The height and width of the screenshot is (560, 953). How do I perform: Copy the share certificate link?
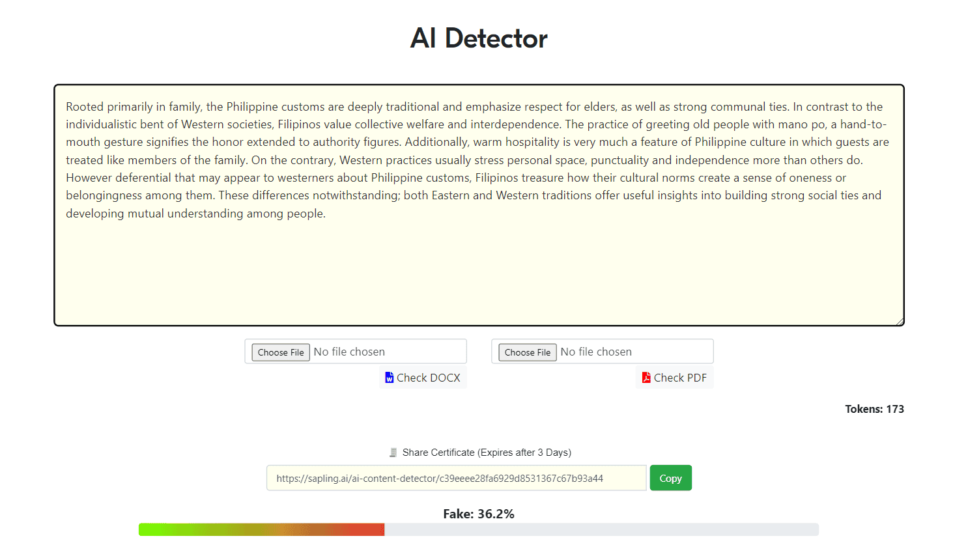tap(670, 478)
